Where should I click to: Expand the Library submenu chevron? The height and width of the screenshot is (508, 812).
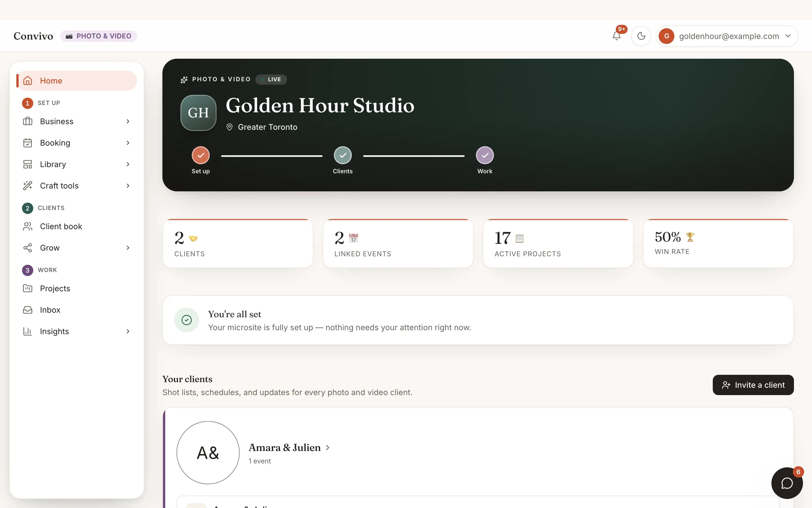pos(128,164)
